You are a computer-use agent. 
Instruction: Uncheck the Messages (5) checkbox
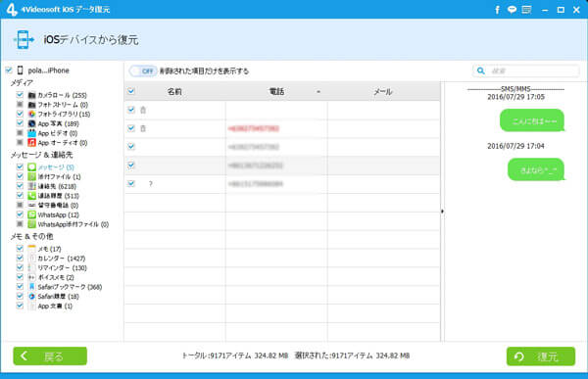tap(20, 166)
